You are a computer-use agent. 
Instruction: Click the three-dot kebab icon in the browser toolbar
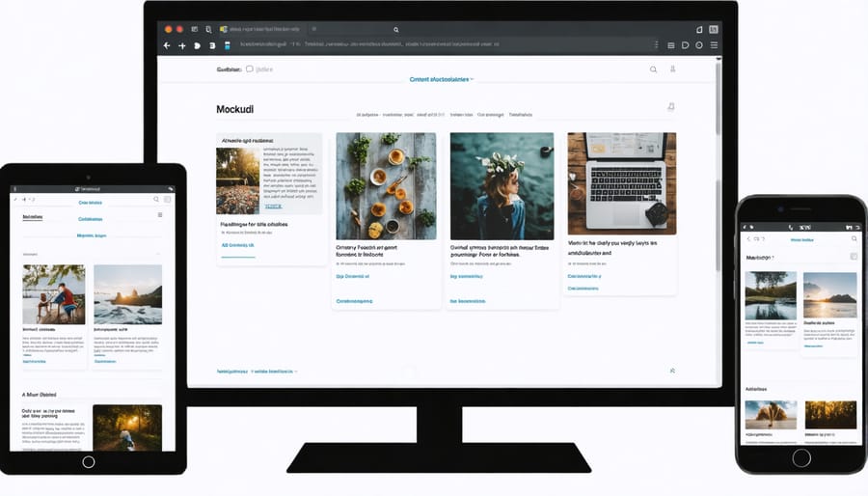click(657, 44)
